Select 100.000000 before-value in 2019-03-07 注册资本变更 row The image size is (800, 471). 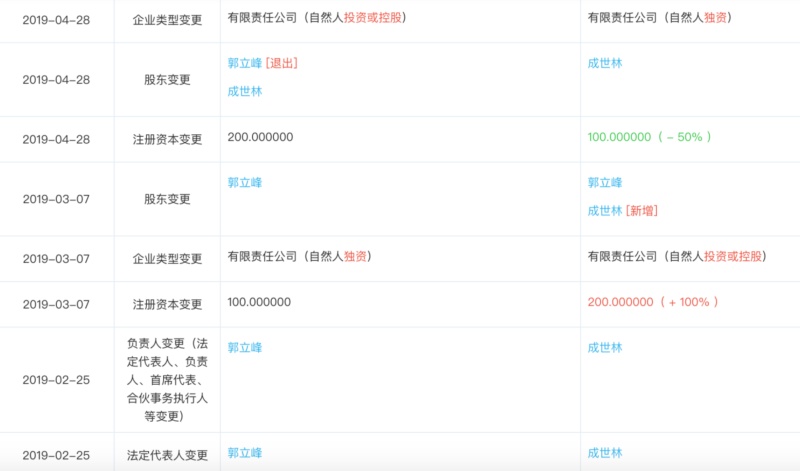(259, 302)
